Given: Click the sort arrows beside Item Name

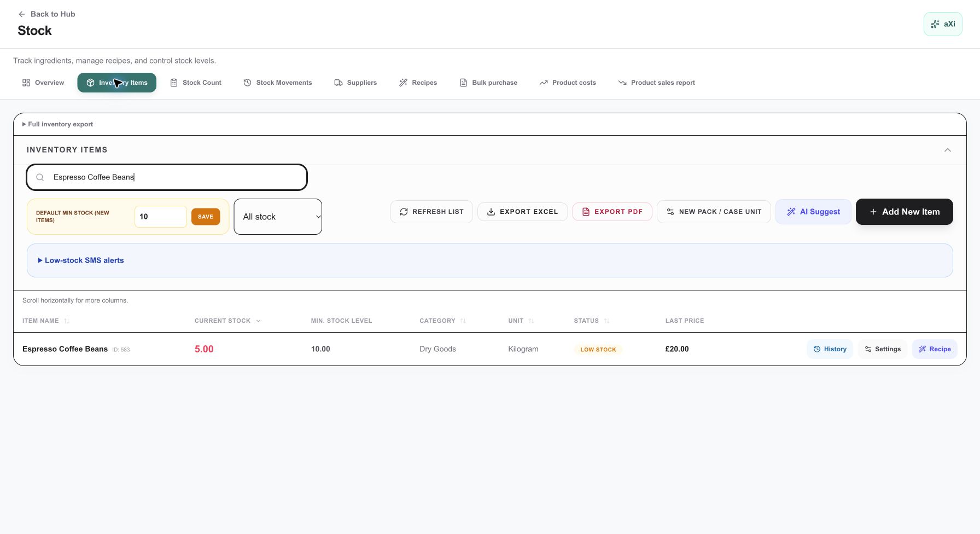Looking at the screenshot, I should click(67, 321).
